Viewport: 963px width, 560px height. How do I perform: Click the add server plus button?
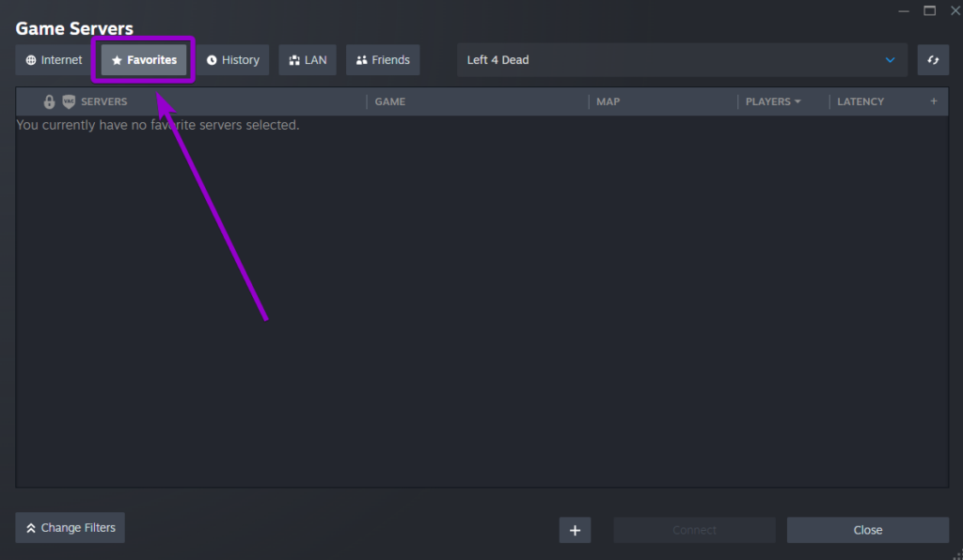pos(575,529)
